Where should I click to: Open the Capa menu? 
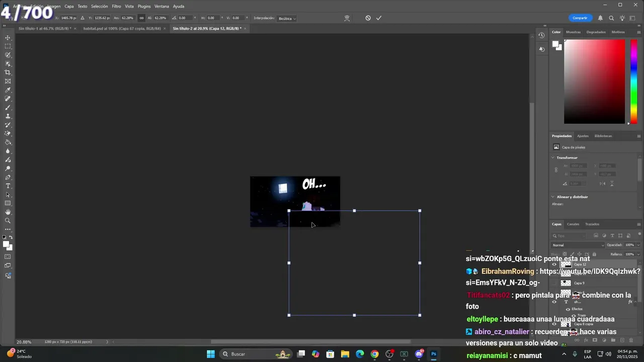[69, 7]
